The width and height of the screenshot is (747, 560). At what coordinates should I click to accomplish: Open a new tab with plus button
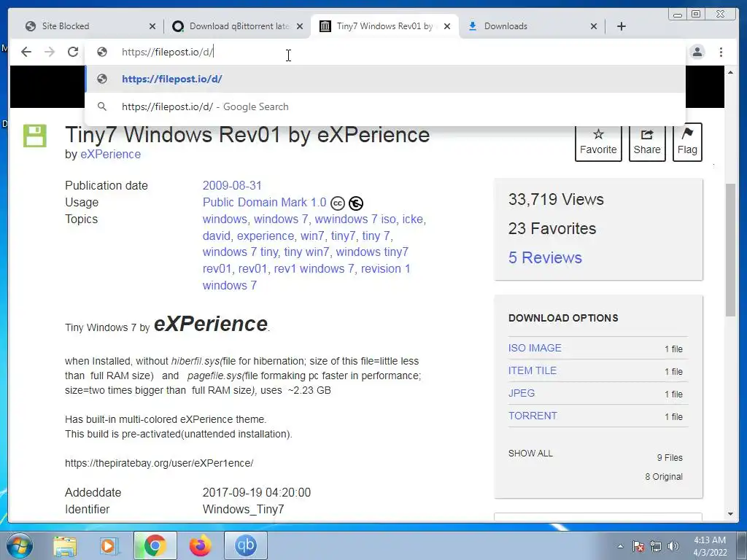coord(622,26)
